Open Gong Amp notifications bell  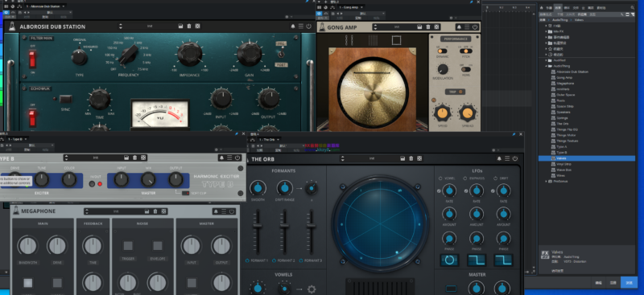(x=459, y=27)
